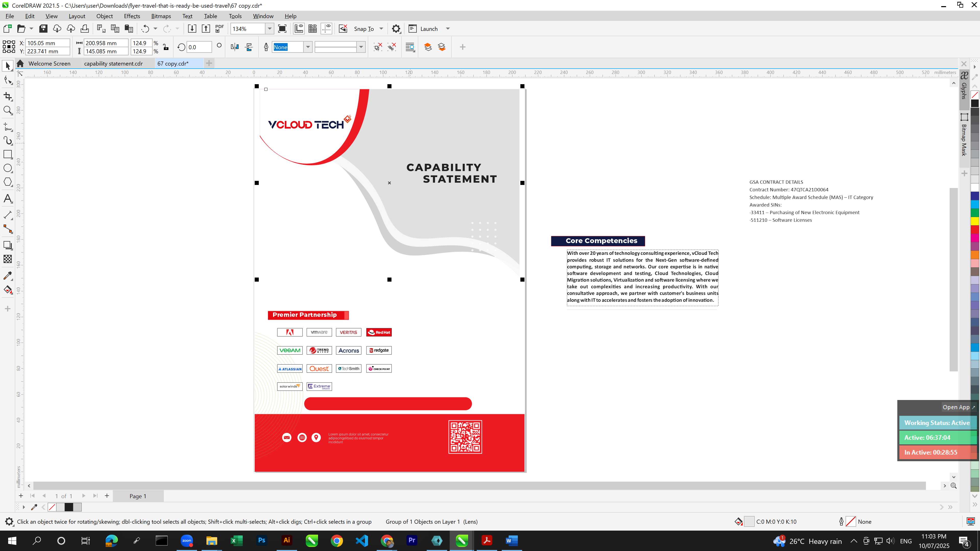Select the no-color swatch in document palette

click(52, 507)
